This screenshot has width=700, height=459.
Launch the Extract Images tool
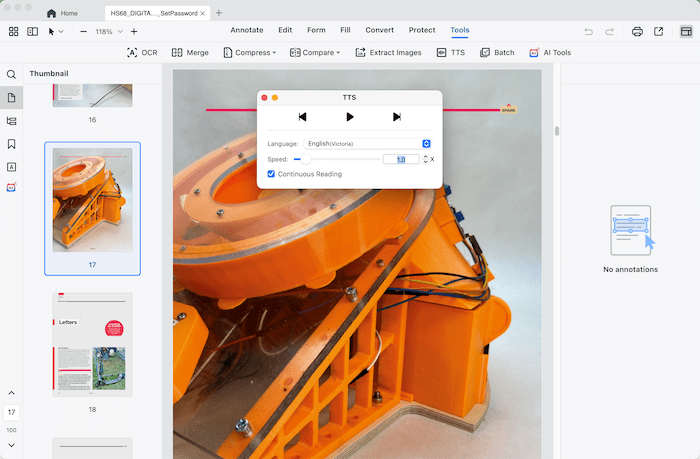(x=387, y=52)
